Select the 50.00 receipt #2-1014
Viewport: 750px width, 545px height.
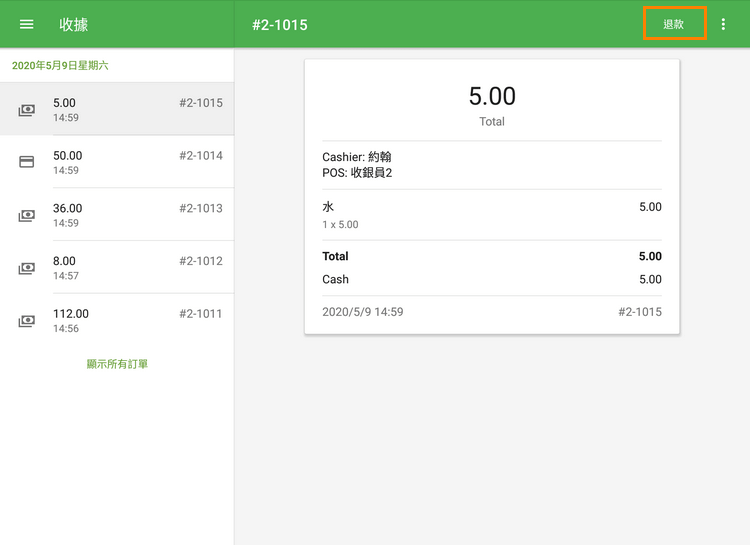(x=117, y=162)
